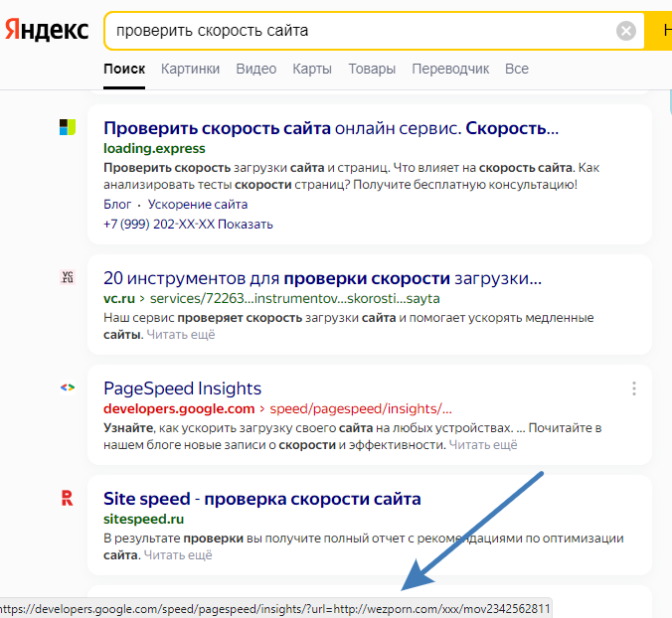Open the Переводчик tab
This screenshot has height=618, width=672.
(450, 69)
